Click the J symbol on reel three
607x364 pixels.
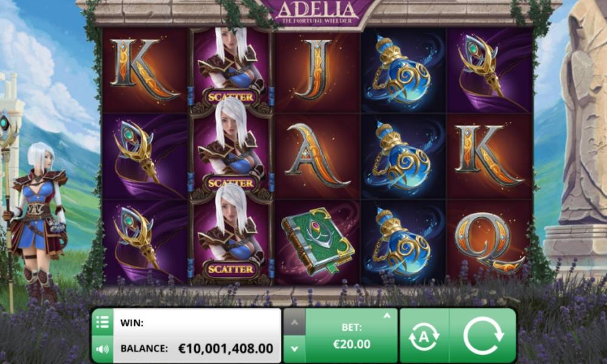click(314, 70)
